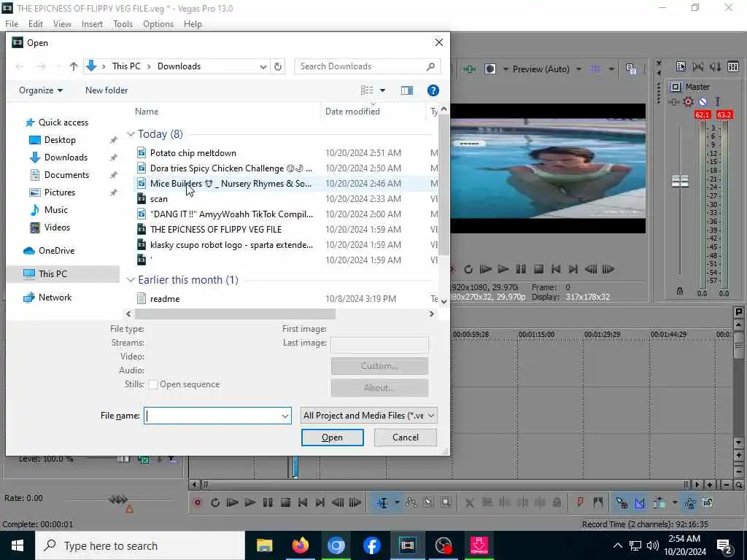Cancel the Open dialog
747x560 pixels.
pos(406,437)
